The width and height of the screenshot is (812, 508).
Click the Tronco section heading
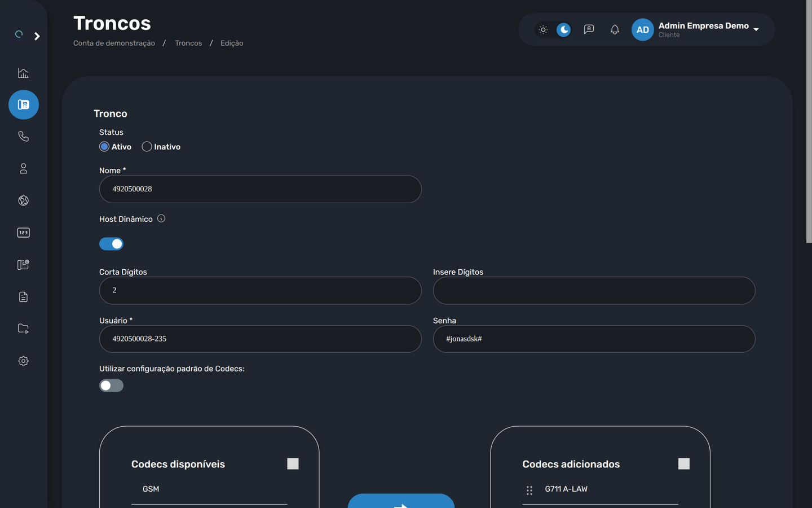pyautogui.click(x=111, y=113)
